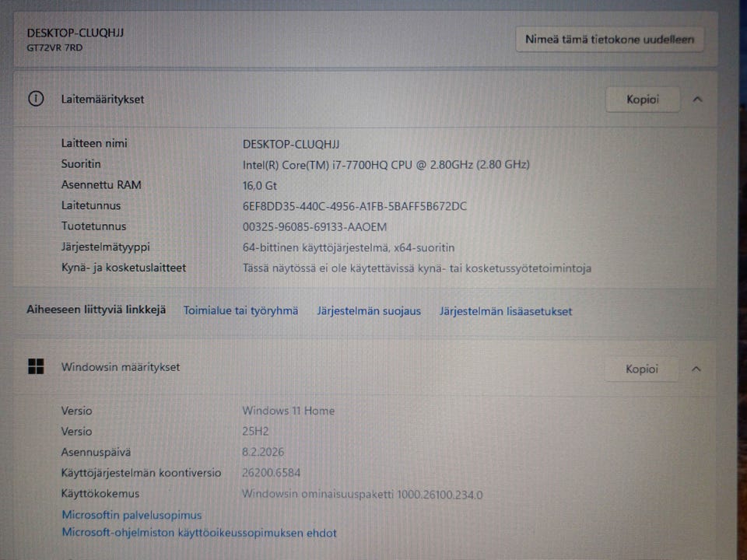Screen dimensions: 747x560
Task: Open Microsoftin palvelusopimus link
Action: pos(132,515)
